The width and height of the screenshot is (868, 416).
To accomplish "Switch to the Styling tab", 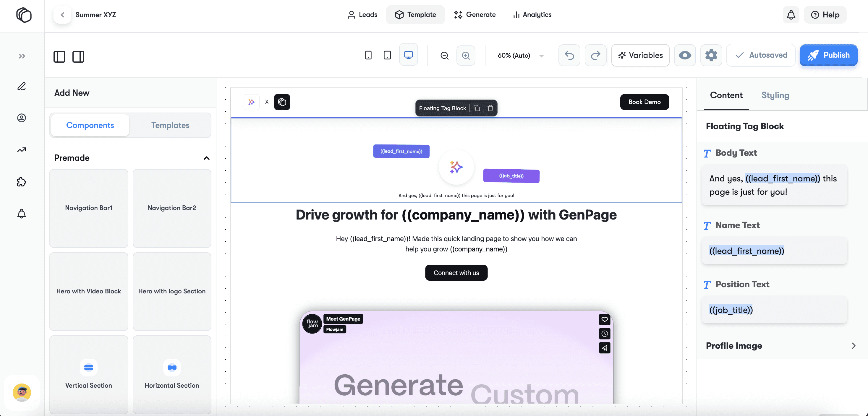I will pos(775,95).
